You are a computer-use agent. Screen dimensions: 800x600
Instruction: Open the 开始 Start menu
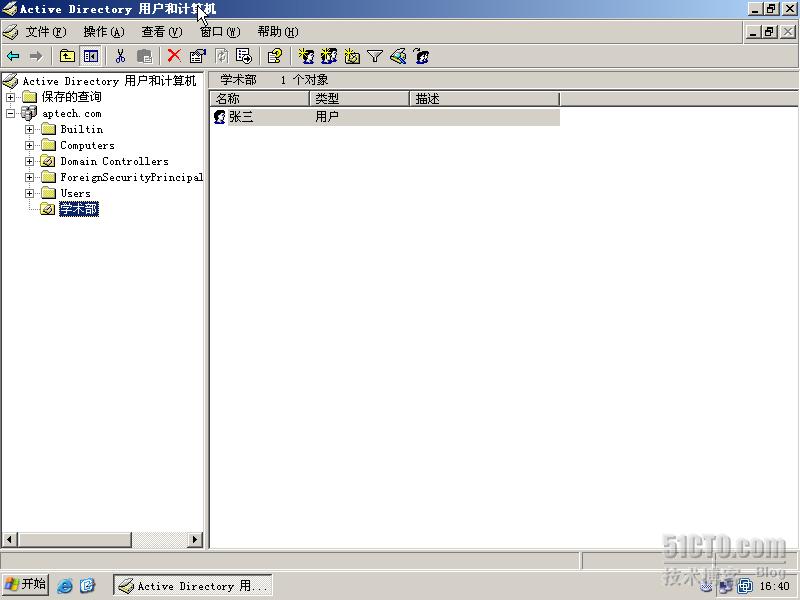tap(26, 585)
